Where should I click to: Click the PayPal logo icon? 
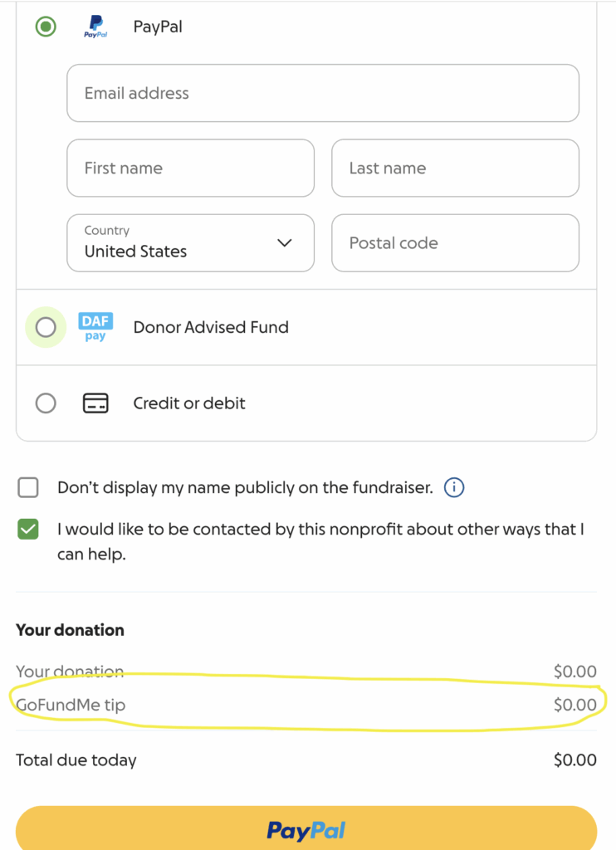click(x=95, y=27)
